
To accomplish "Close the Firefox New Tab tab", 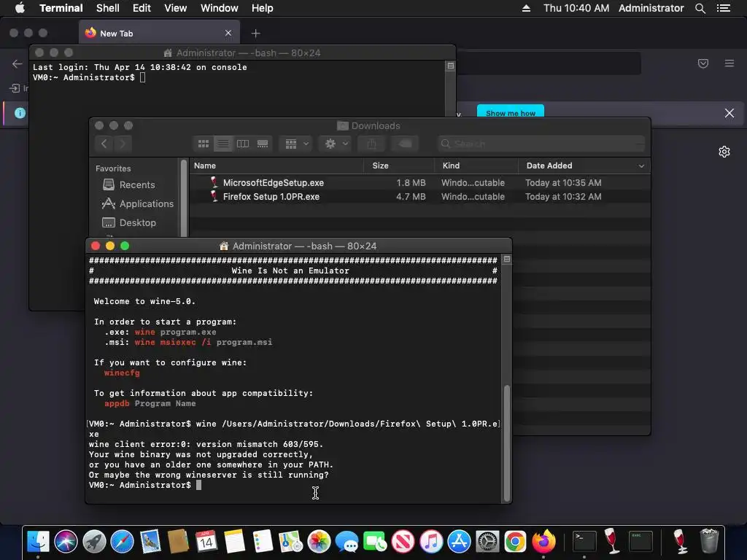I will [228, 33].
